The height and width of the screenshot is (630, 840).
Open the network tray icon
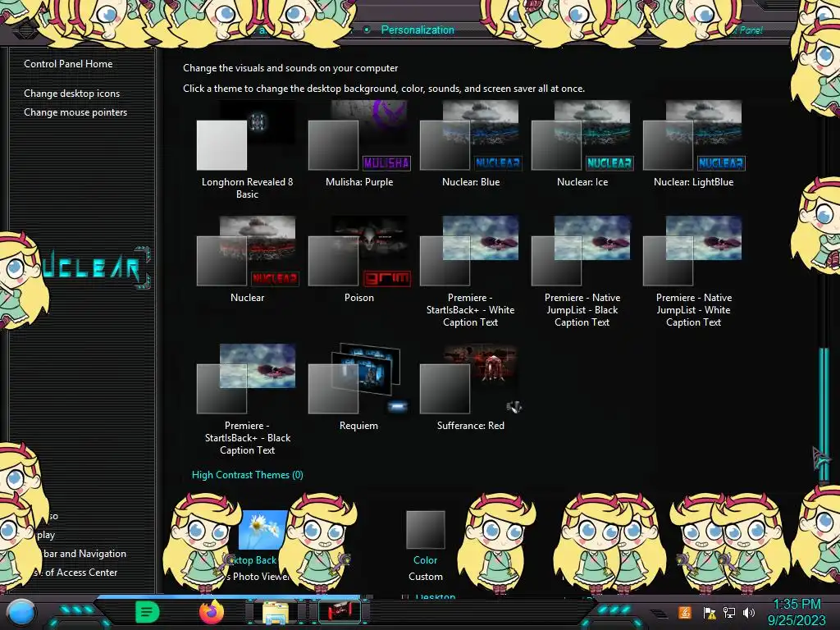click(x=729, y=612)
